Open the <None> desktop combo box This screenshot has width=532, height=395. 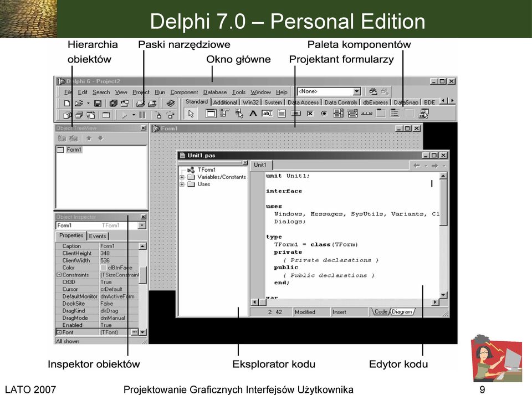point(356,91)
